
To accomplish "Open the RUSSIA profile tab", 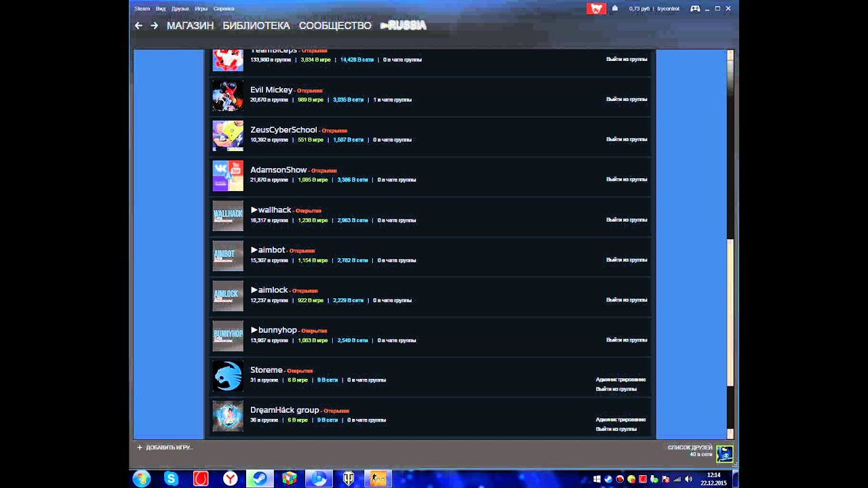I will 403,26.
